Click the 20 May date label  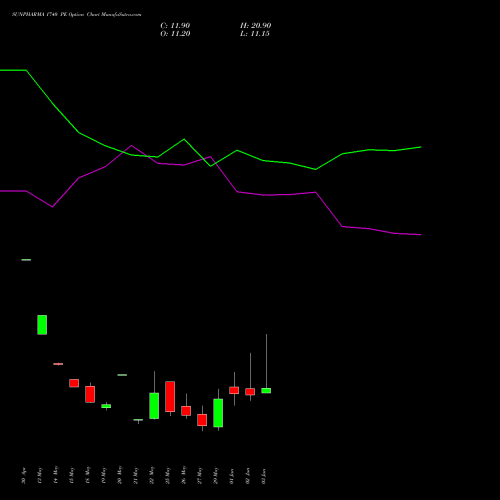pyautogui.click(x=119, y=475)
